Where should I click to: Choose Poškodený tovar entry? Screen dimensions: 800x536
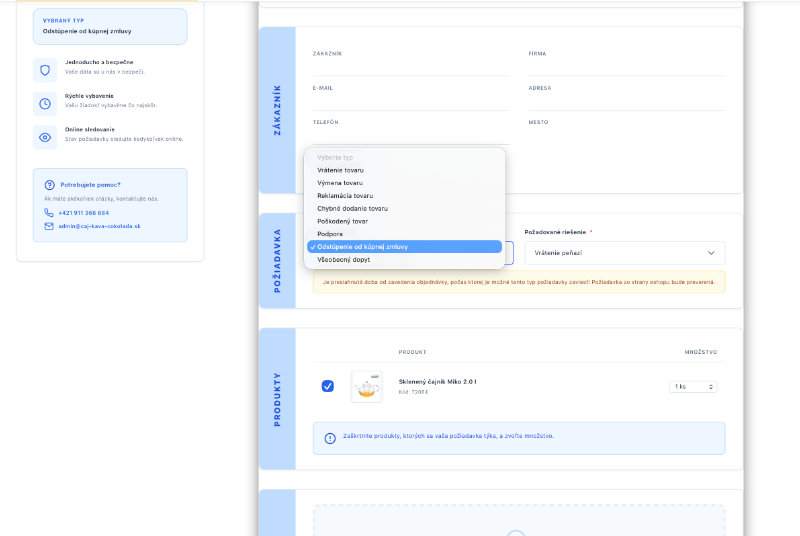405,221
